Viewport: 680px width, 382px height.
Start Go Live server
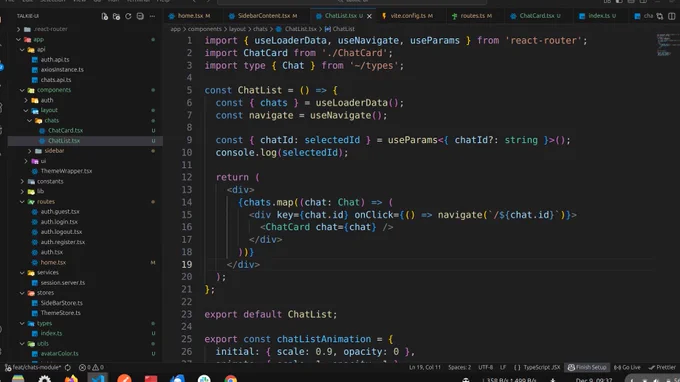(x=627, y=367)
